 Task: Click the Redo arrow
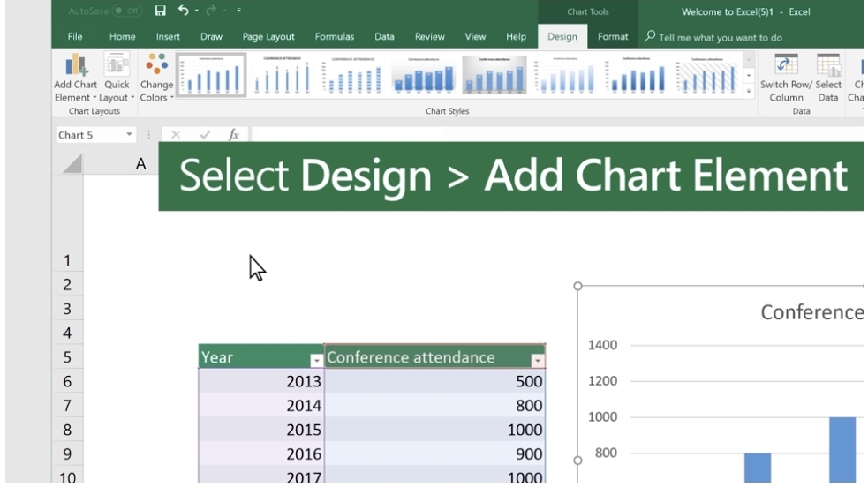[211, 11]
